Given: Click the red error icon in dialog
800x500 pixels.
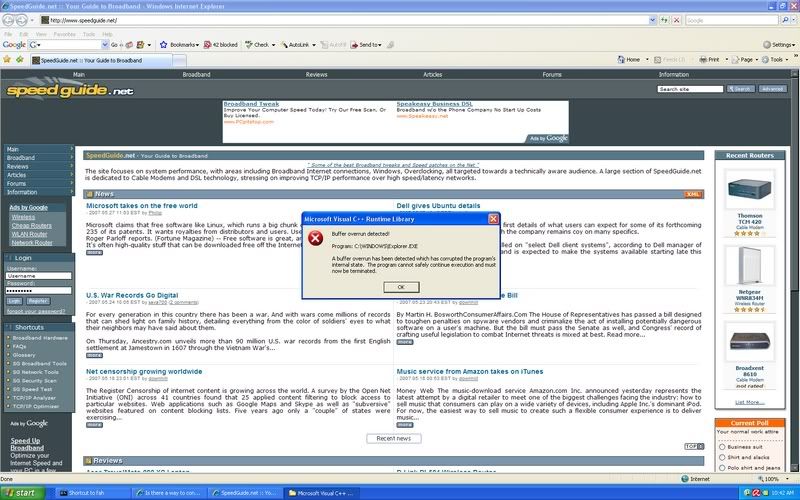Looking at the screenshot, I should (316, 238).
